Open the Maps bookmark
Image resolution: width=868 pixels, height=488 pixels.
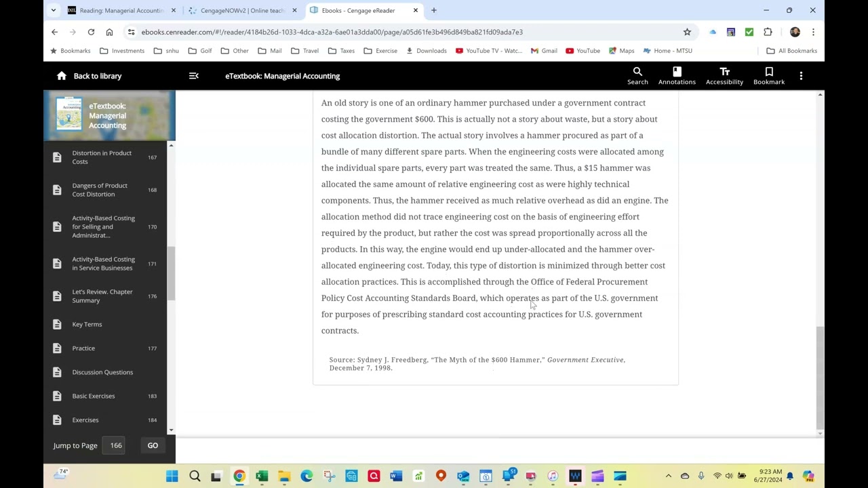coord(621,51)
